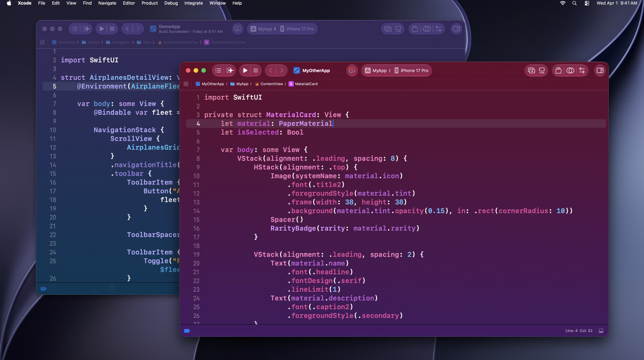Click the display device icon in DemoApp toolbar

tap(398, 29)
